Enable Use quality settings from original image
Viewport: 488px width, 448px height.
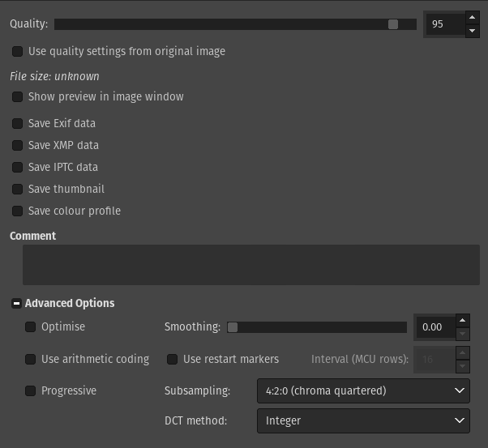tap(18, 51)
